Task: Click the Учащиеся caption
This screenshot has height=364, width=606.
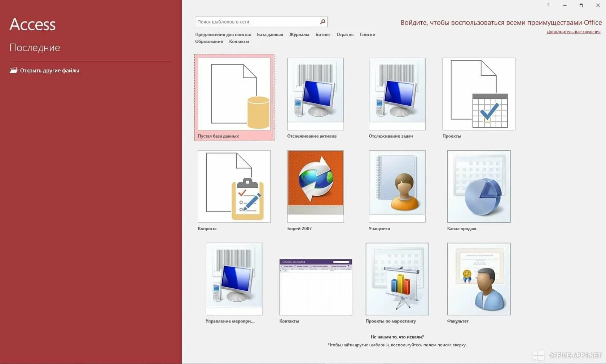Action: (x=379, y=228)
